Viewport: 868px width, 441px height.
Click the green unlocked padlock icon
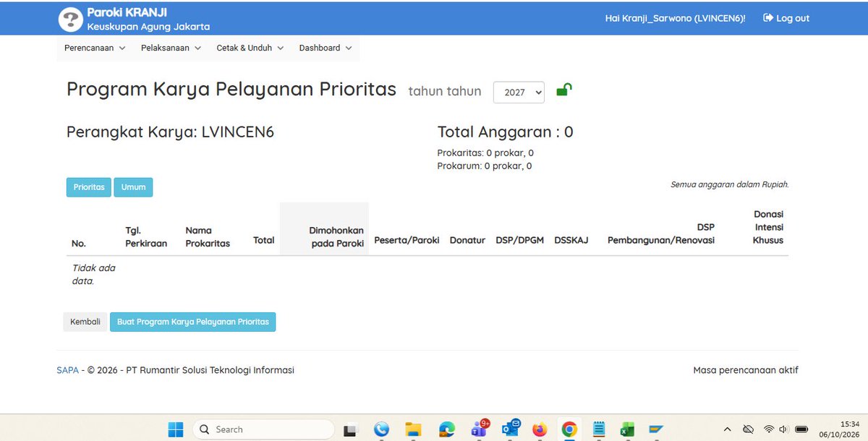pos(563,90)
